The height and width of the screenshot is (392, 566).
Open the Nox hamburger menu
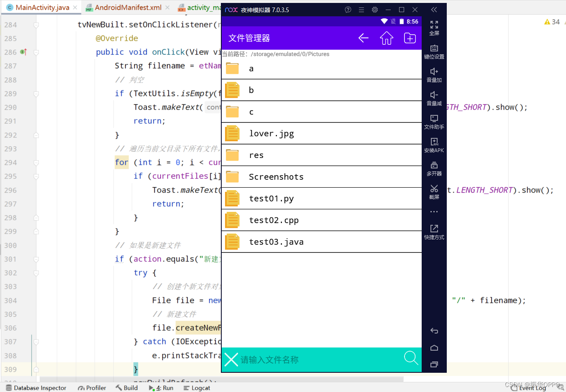[361, 10]
